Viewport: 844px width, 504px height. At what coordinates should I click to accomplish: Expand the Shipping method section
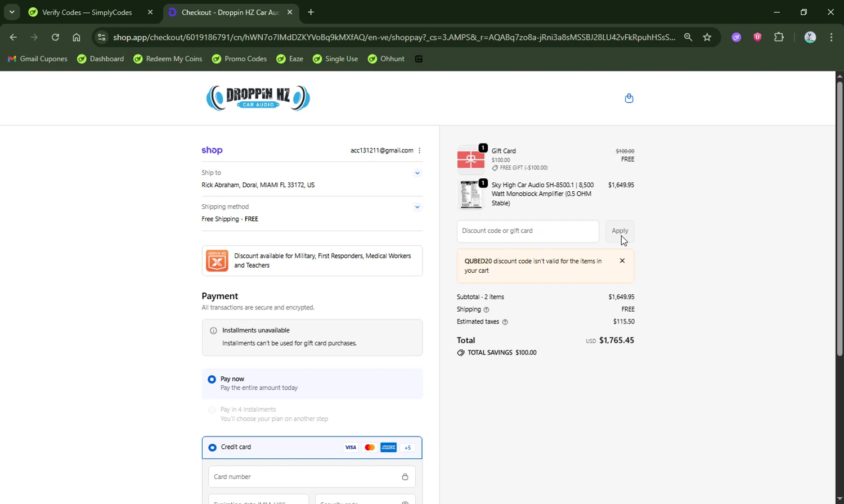coord(417,207)
